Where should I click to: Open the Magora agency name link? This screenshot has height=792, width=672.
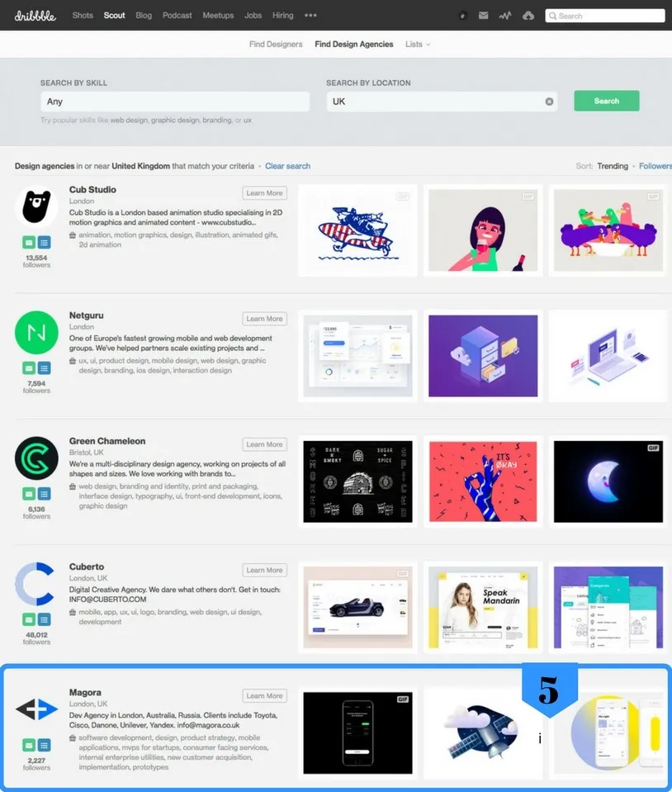point(85,693)
